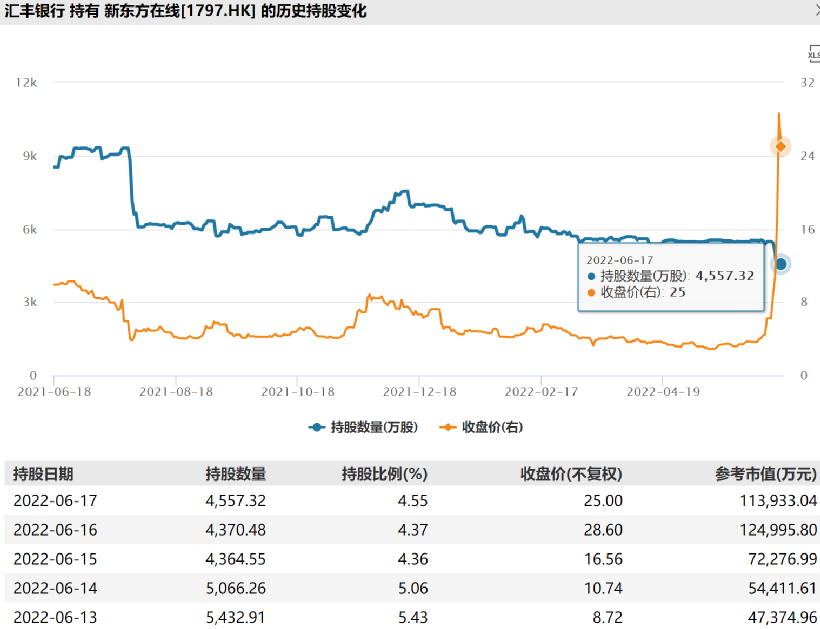Click the 8.72 closing price cell
The height and width of the screenshot is (629, 820).
tap(607, 617)
